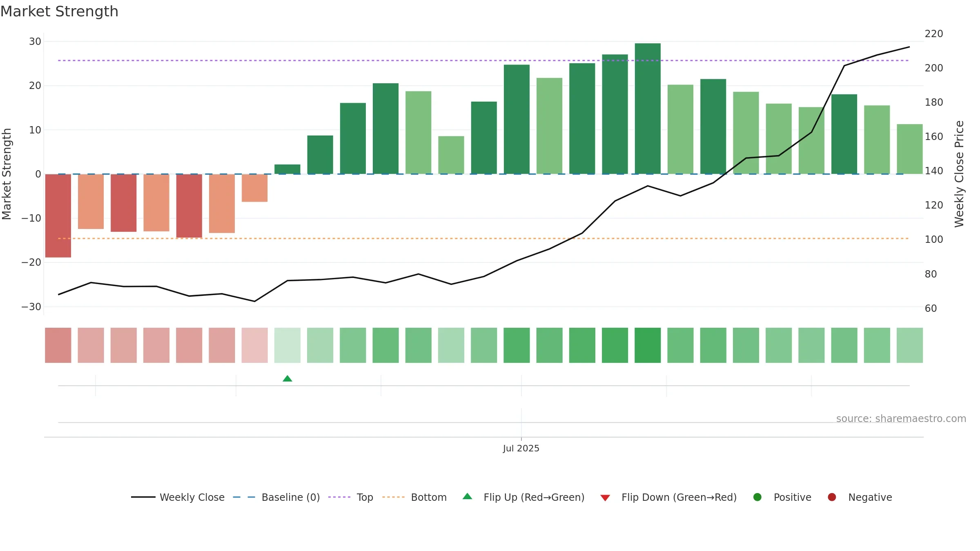This screenshot has height=551, width=980.
Task: Click the green Flip Up triangle marker on the timeline
Action: [x=287, y=378]
